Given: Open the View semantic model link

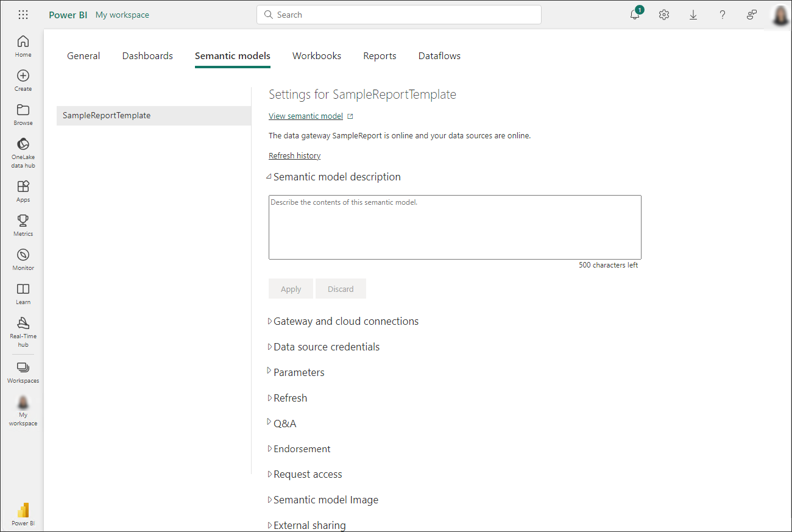Looking at the screenshot, I should [x=305, y=116].
